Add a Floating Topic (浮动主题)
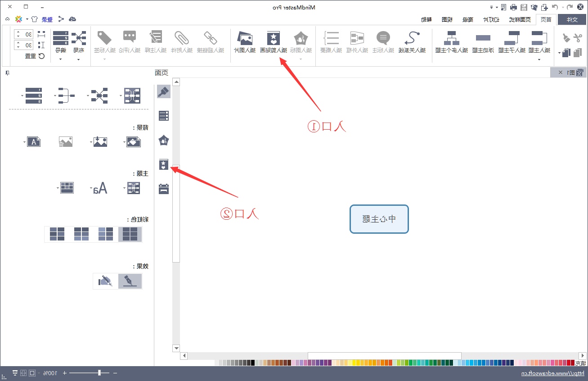The height and width of the screenshot is (381, 588). tap(483, 38)
